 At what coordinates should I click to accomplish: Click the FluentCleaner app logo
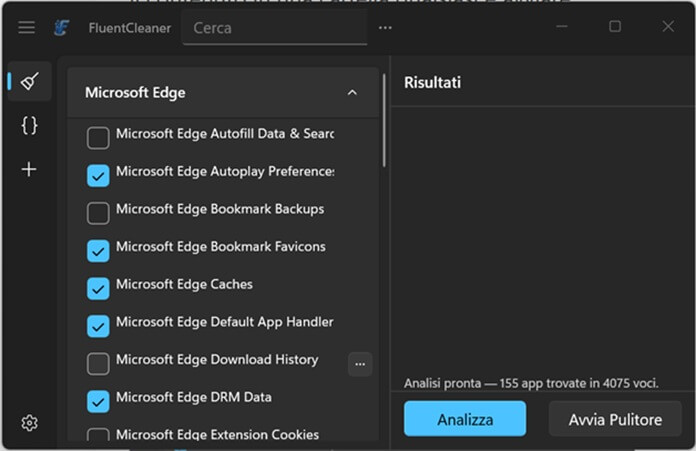point(61,28)
